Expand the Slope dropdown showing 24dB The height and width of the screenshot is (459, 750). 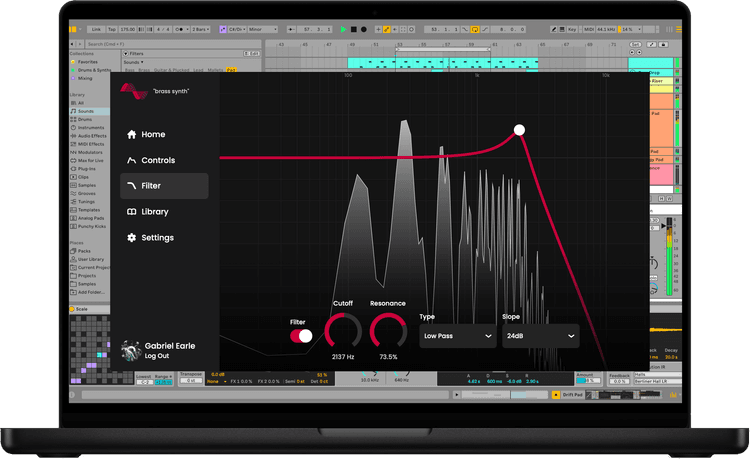(x=540, y=336)
